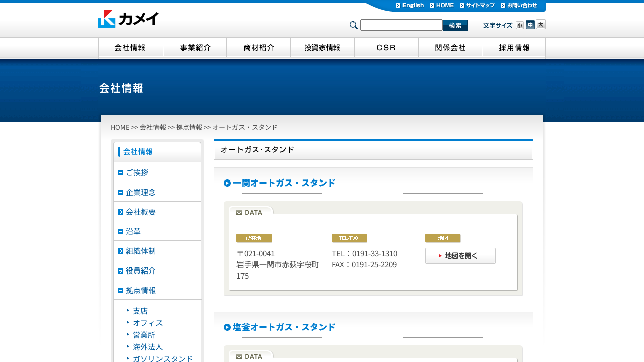Open the 事業紹介 navigation menu
This screenshot has height=362, width=644.
click(195, 48)
